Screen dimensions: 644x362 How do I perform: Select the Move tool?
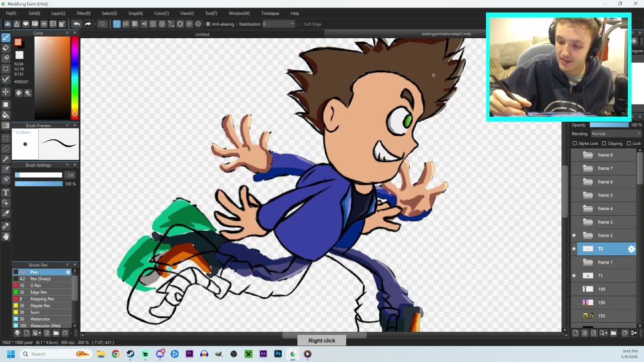point(6,92)
